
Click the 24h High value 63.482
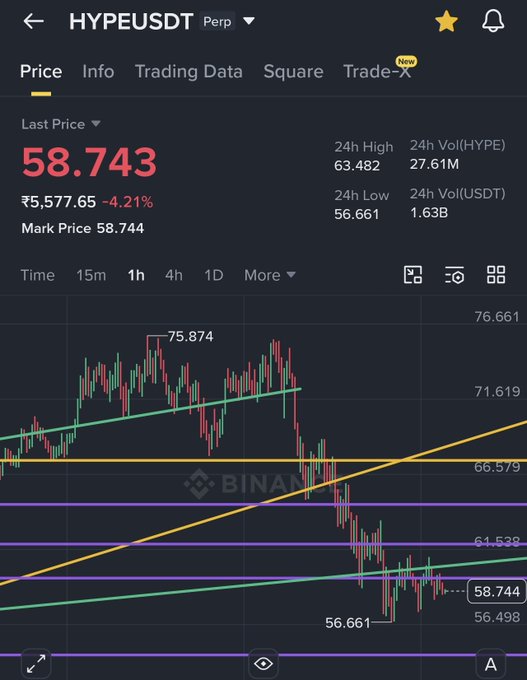click(x=357, y=166)
